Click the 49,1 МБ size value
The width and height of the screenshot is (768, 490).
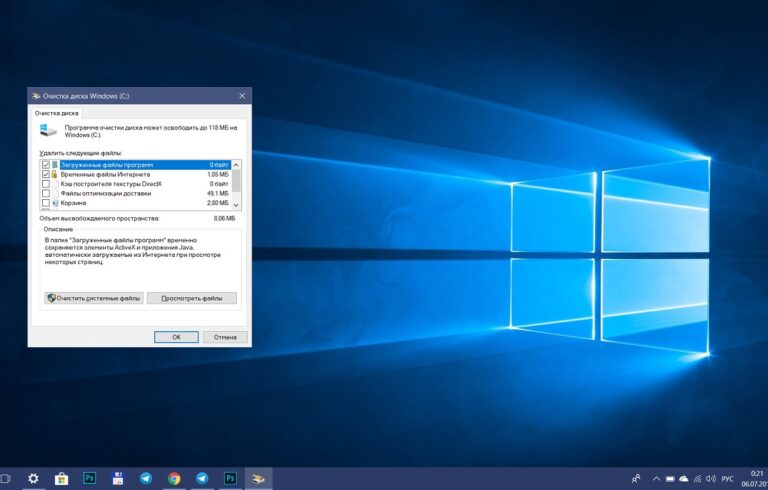[x=218, y=194]
